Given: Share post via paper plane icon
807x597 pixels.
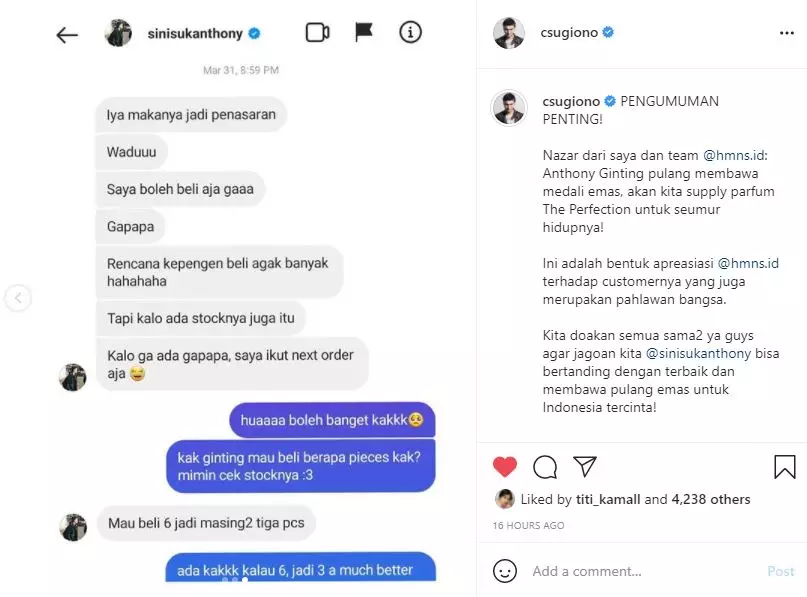Looking at the screenshot, I should click(585, 466).
